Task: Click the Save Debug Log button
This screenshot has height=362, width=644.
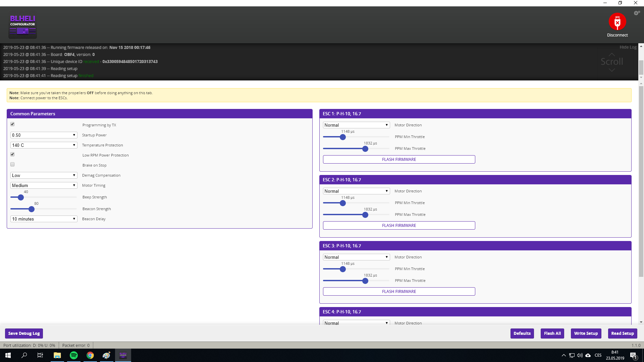Action: (x=24, y=334)
